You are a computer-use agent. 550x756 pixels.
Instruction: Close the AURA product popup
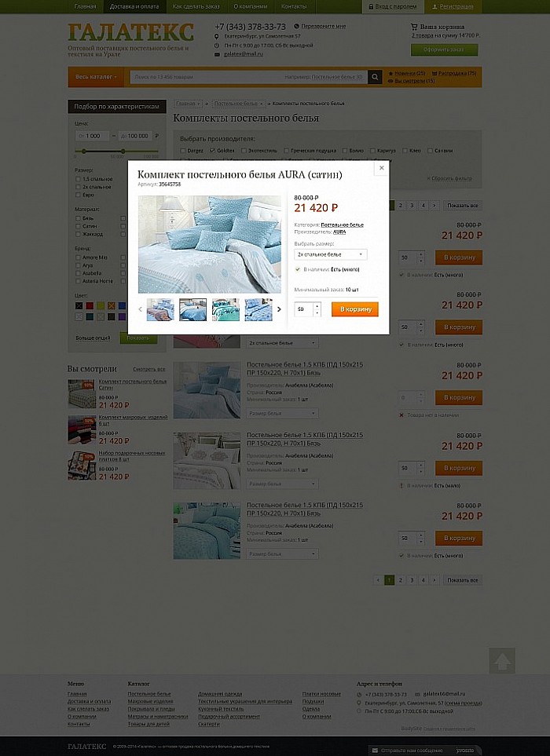[x=381, y=168]
